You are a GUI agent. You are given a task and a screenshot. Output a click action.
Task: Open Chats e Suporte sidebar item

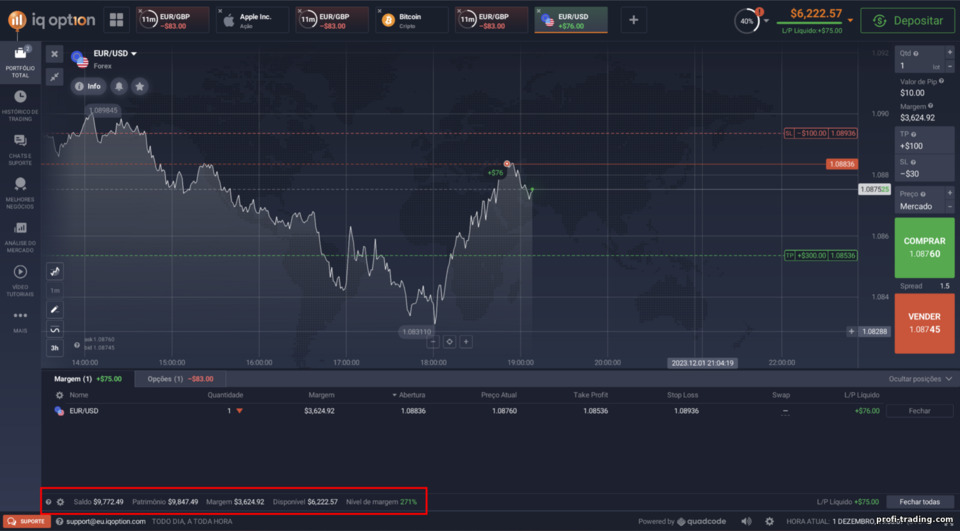pos(20,149)
